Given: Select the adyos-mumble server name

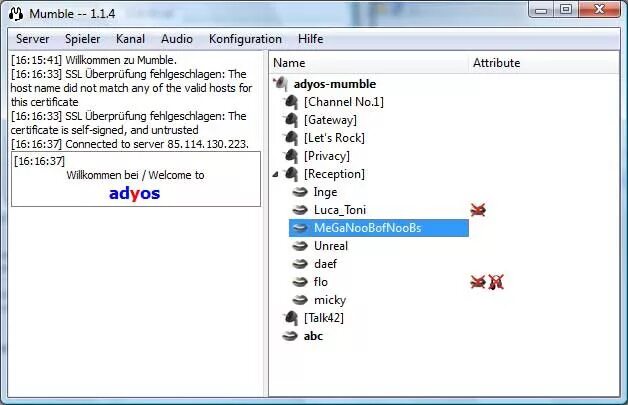Looking at the screenshot, I should [x=335, y=84].
